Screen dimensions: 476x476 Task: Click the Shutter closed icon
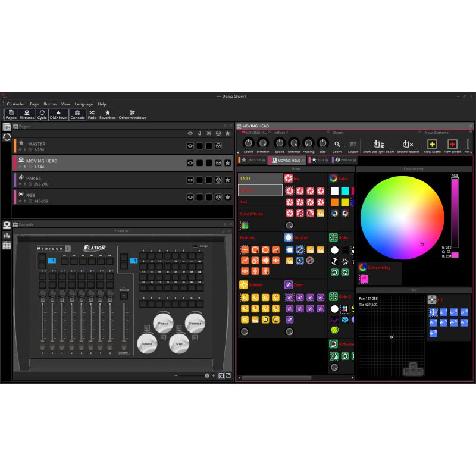[407, 145]
